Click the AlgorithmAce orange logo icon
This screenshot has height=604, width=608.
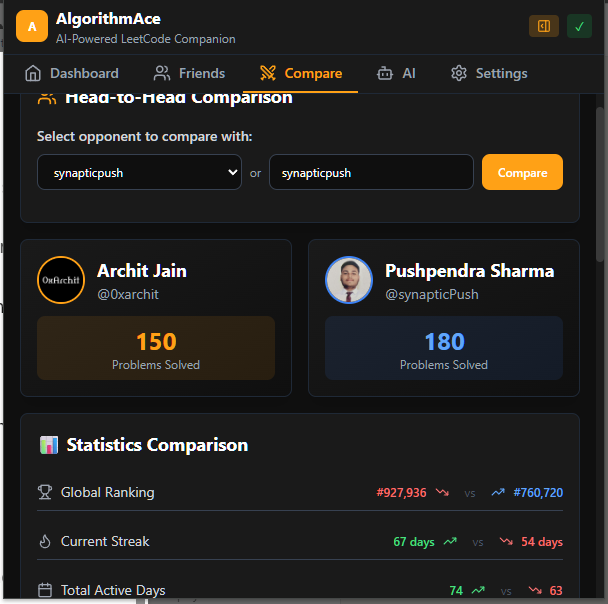point(32,26)
